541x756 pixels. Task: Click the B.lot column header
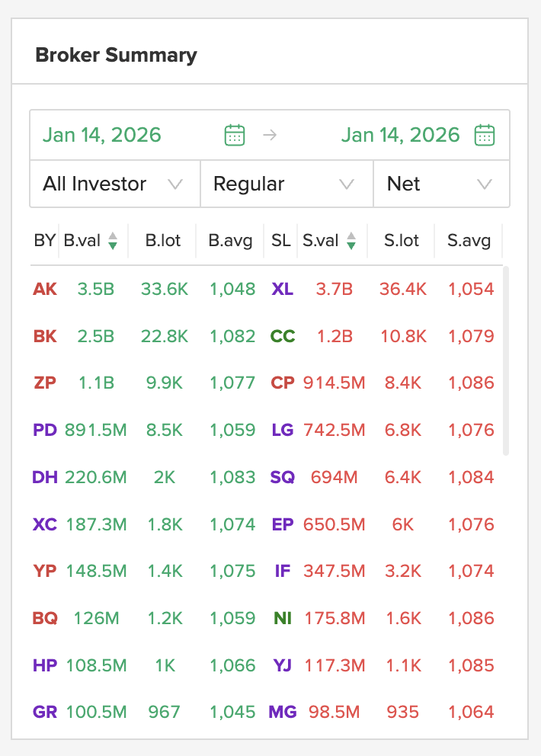click(164, 241)
